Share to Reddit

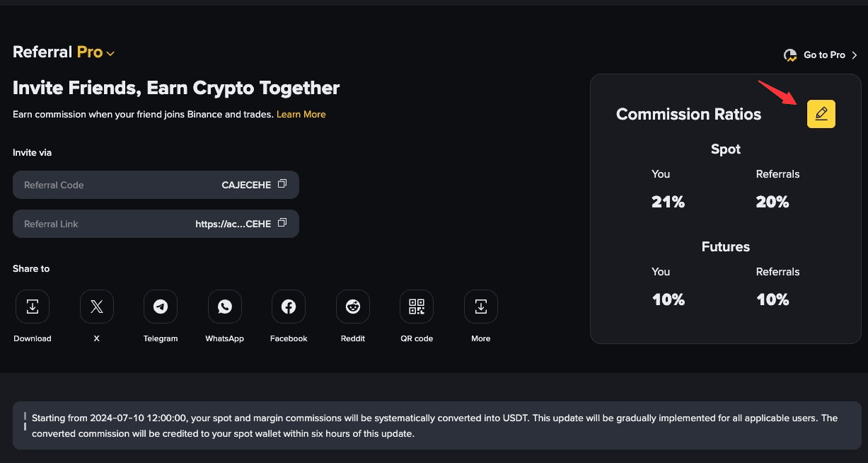[x=353, y=307]
